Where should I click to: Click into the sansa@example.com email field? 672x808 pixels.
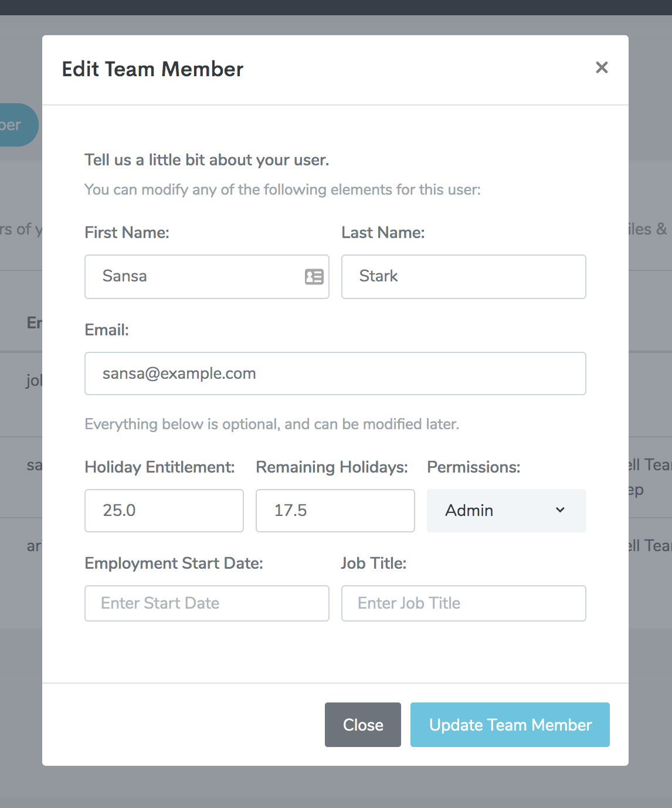(335, 374)
